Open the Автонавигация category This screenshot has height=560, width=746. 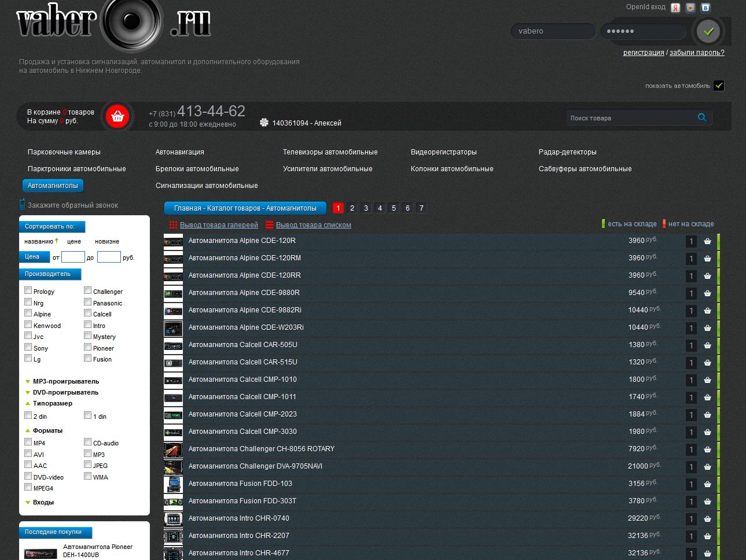coord(180,152)
